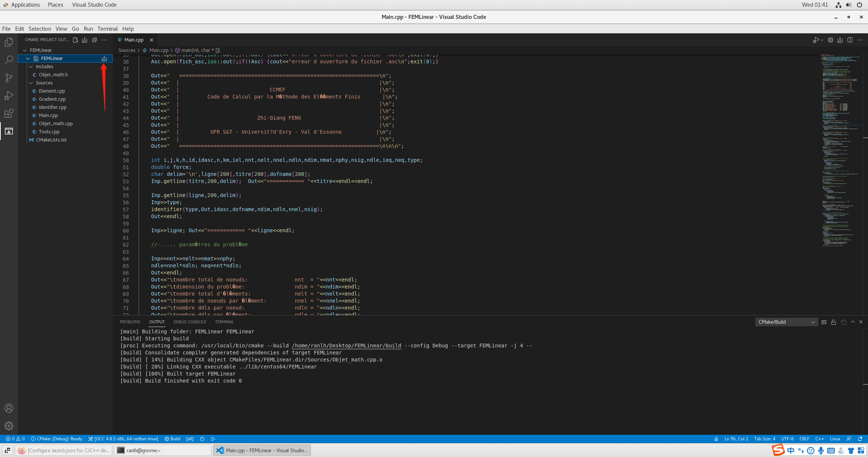Open notifications bell in status bar

(x=860, y=439)
